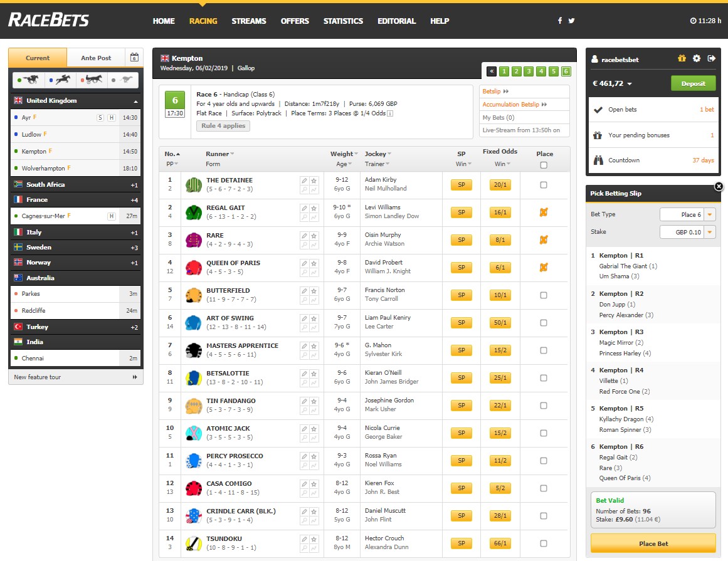
Task: Uncheck the Place selection for Regal Gait
Action: tap(544, 212)
